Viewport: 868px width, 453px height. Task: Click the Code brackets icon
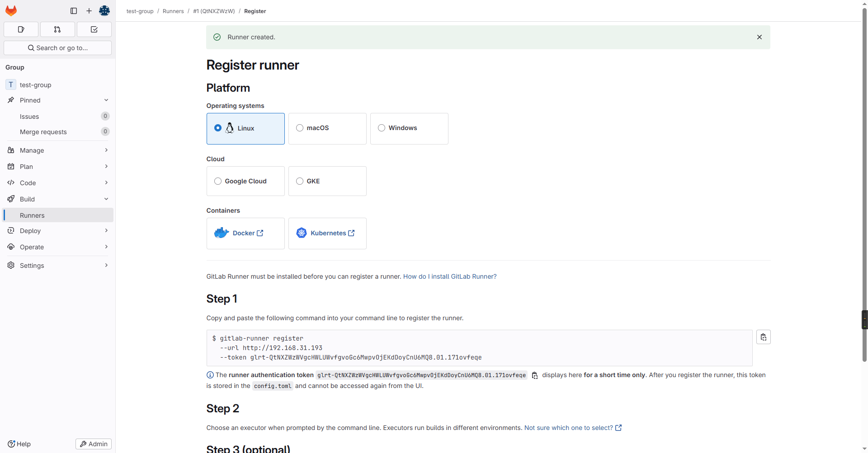[x=11, y=183]
